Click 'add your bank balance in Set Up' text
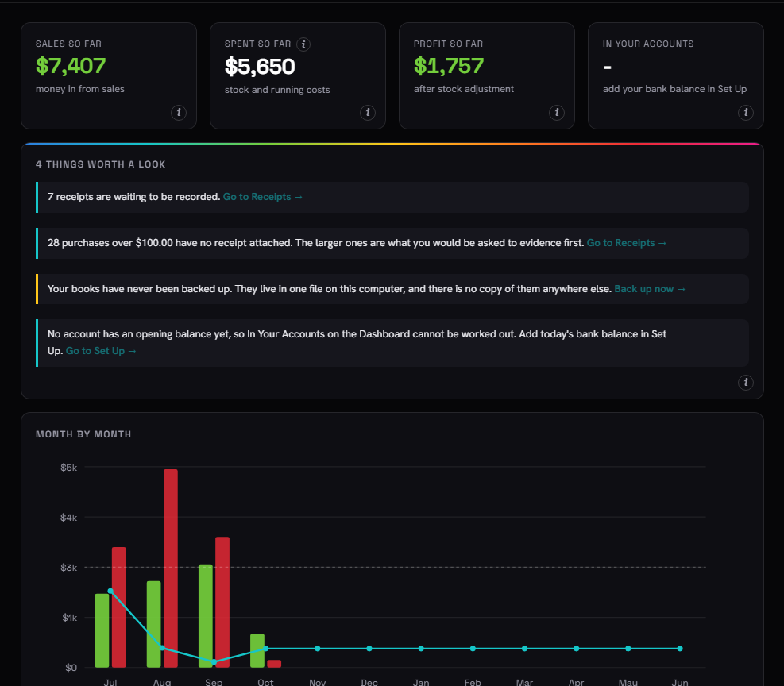Screen dimensions: 784x686 pos(674,89)
